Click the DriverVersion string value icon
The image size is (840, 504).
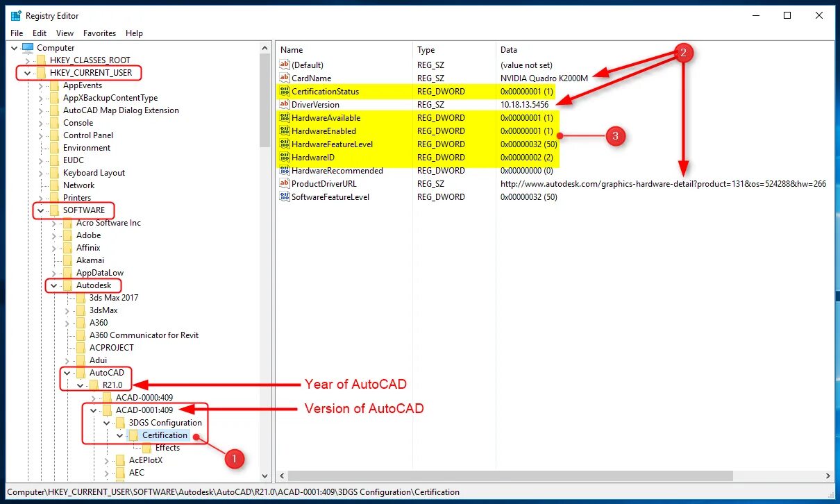[x=285, y=104]
